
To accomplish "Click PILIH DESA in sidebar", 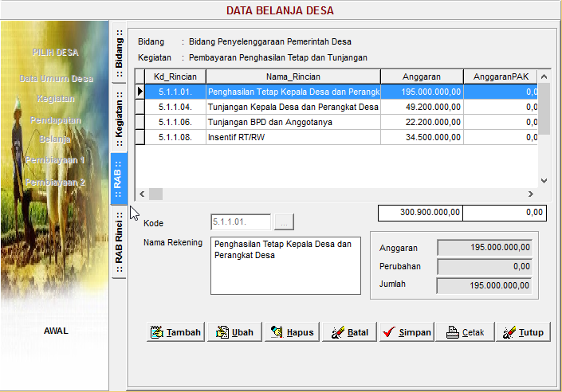I will coord(56,53).
